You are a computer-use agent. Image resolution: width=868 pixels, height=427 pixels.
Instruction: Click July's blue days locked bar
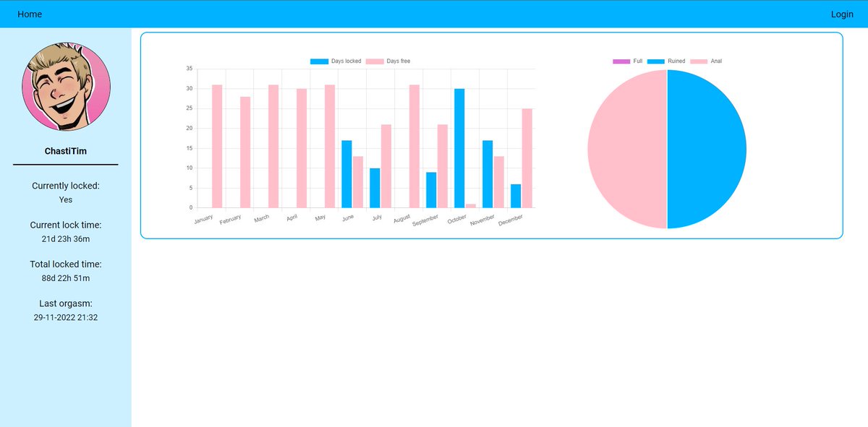click(x=375, y=188)
